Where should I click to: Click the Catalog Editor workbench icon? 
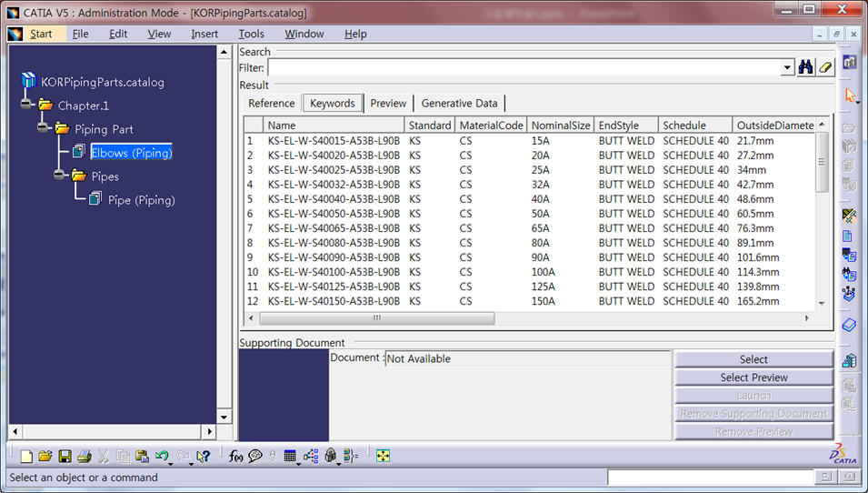coord(850,62)
